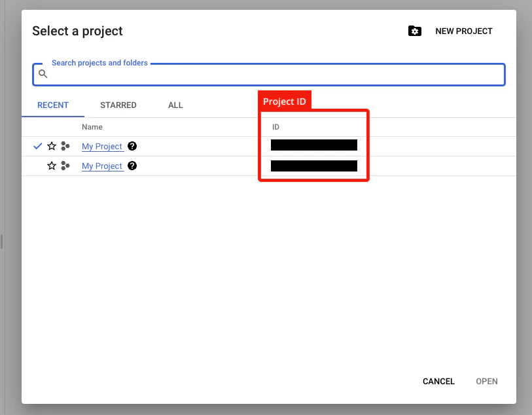
Task: Click the Select a project dialog title
Action: point(77,31)
